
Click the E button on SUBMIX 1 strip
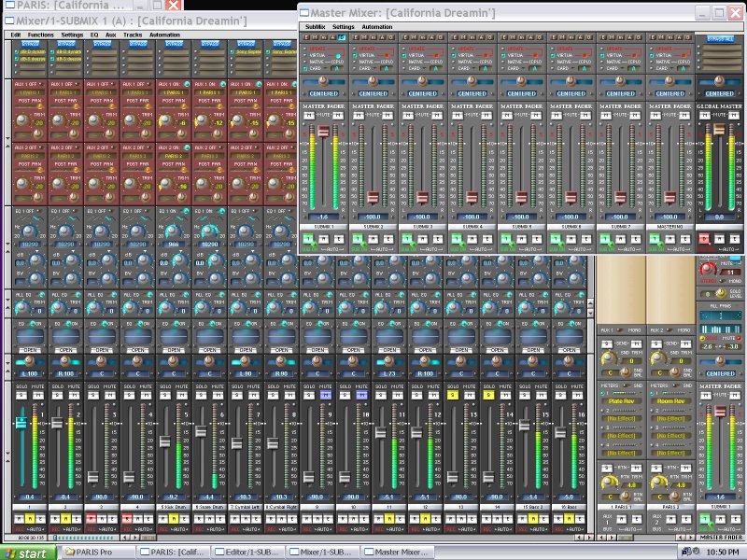(x=307, y=37)
